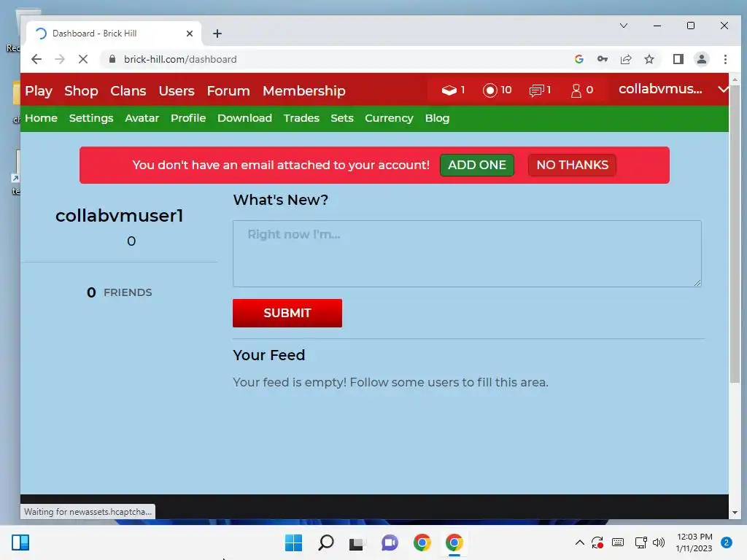Screen dimensions: 747x560
Task: Click the active Chrome taskbar icon
Action: (x=454, y=542)
